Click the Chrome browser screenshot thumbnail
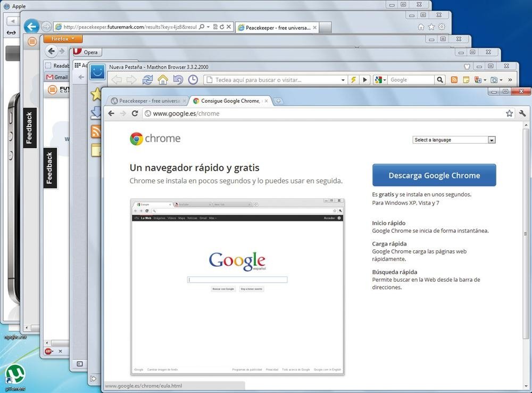Image resolution: width=532 pixels, height=393 pixels. click(x=237, y=287)
